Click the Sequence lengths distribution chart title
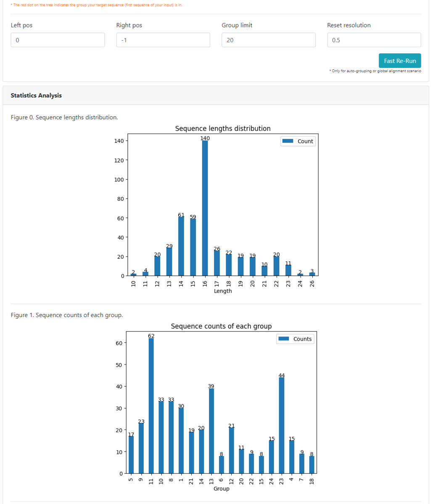 223,129
